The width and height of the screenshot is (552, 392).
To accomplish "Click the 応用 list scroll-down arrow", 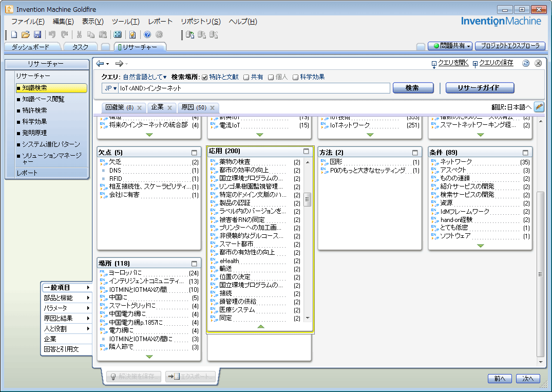I will pyautogui.click(x=308, y=318).
